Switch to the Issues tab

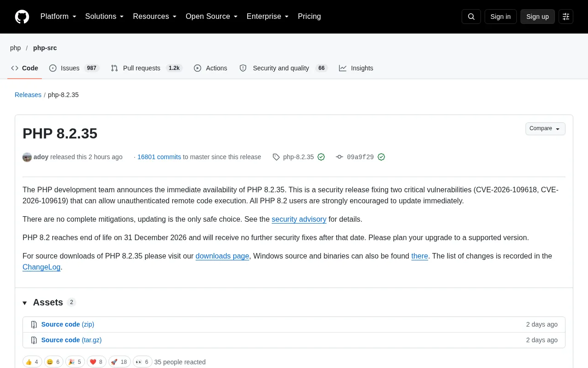point(74,68)
